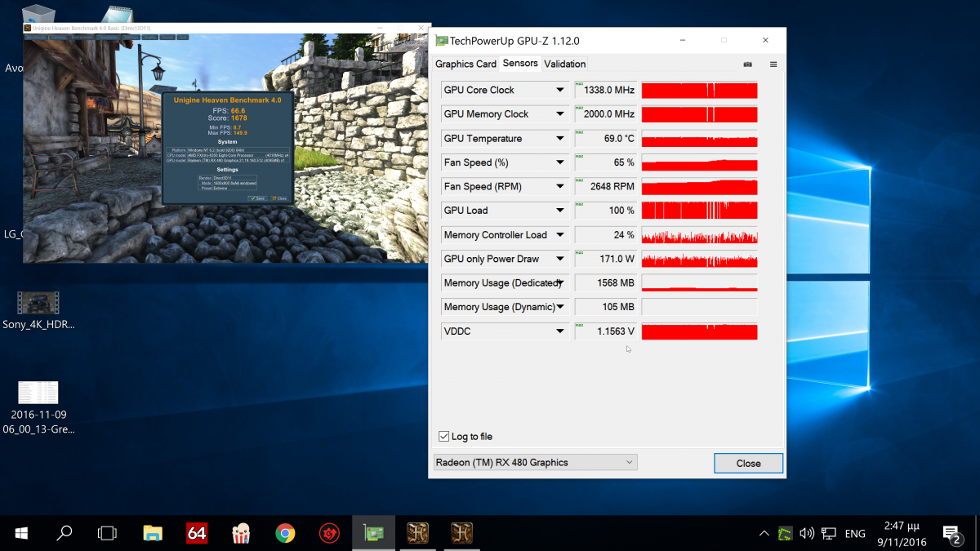This screenshot has width=980, height=551.
Task: Save the Heaven benchmark results
Action: point(257,198)
